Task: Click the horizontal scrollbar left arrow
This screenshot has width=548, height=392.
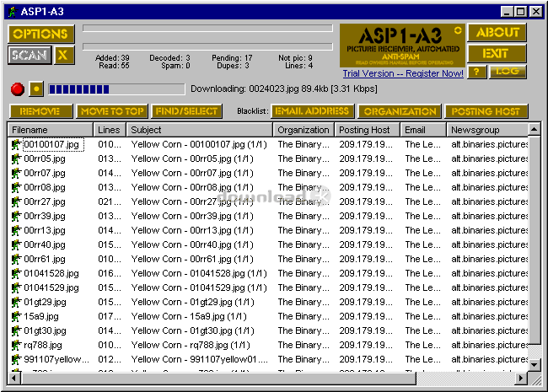Action: point(14,378)
